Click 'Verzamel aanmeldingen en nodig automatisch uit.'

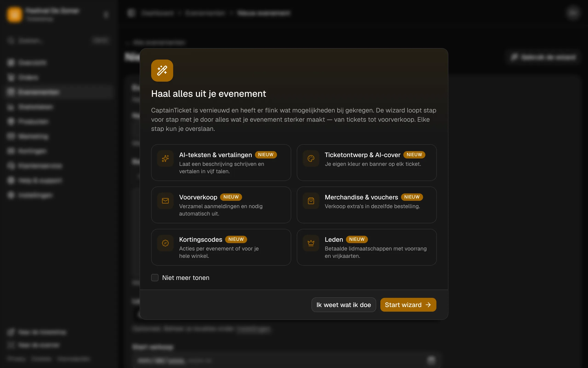click(x=221, y=210)
